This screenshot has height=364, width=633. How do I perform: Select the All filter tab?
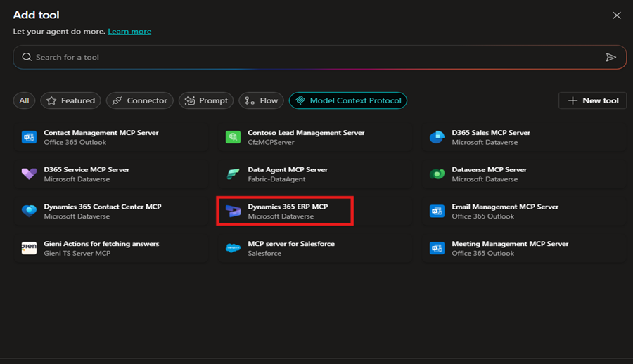pyautogui.click(x=24, y=100)
